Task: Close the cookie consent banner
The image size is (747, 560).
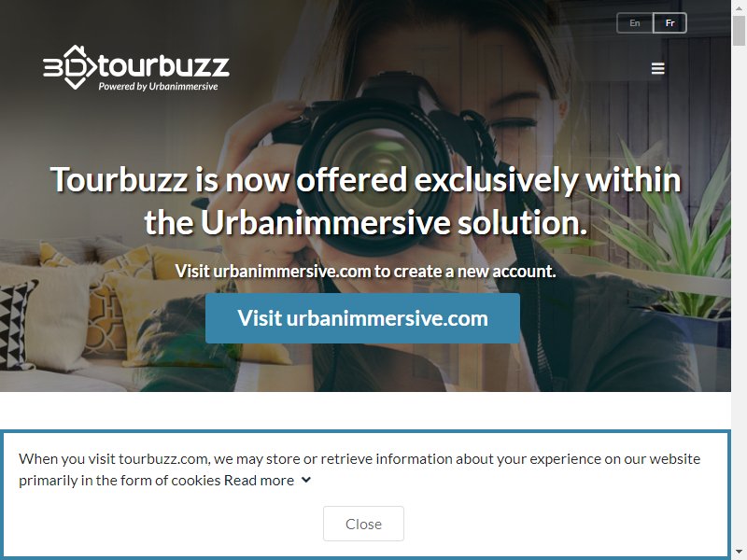Action: pyautogui.click(x=363, y=524)
